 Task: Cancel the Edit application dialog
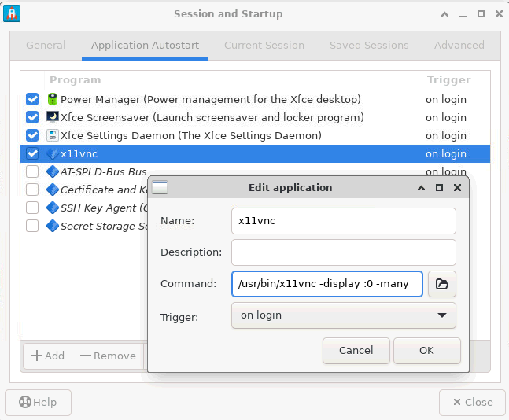[356, 351]
